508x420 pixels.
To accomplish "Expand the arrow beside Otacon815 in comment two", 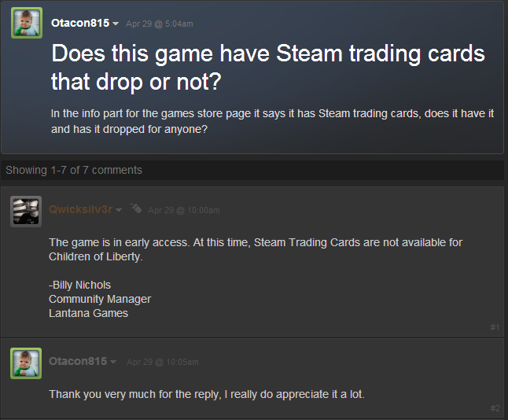I will tap(113, 362).
